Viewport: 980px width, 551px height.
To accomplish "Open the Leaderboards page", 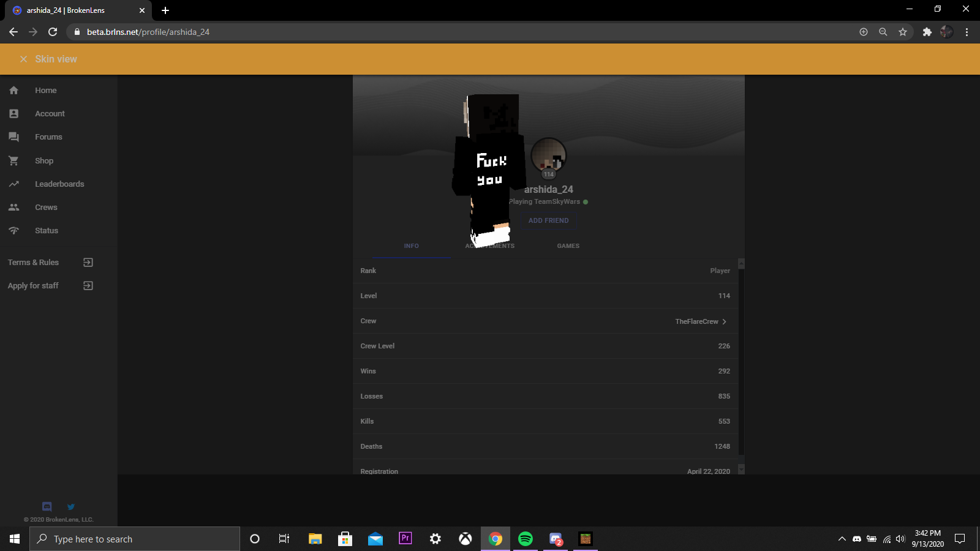I will click(x=59, y=184).
